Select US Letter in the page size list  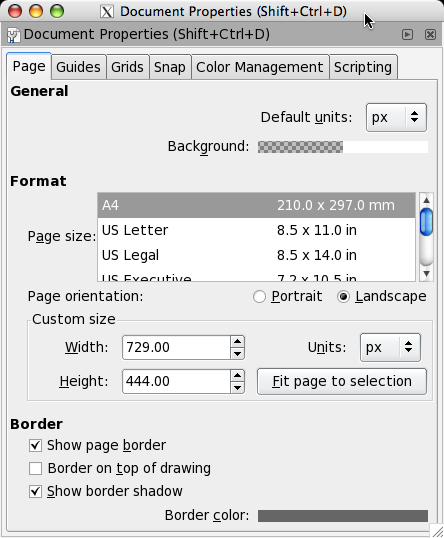click(x=256, y=230)
